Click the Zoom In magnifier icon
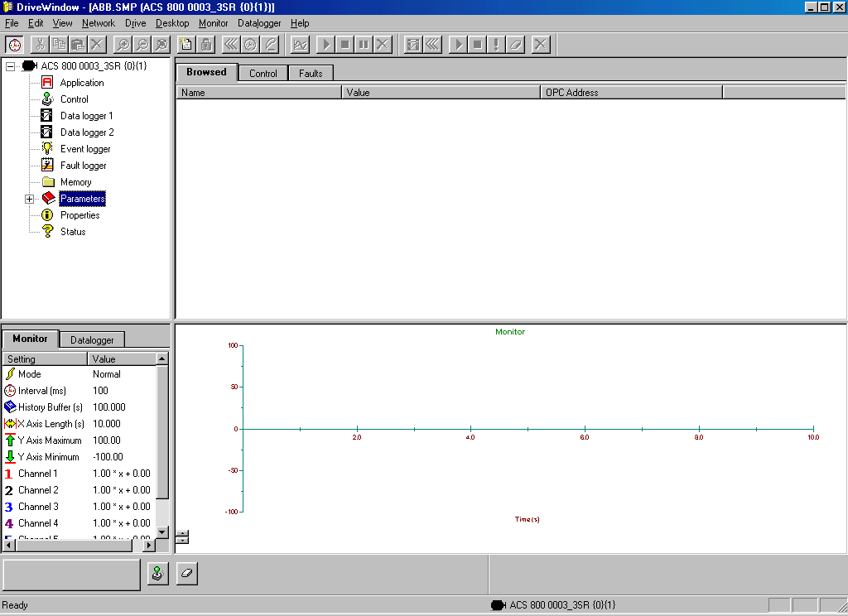This screenshot has width=848, height=616. click(x=123, y=45)
